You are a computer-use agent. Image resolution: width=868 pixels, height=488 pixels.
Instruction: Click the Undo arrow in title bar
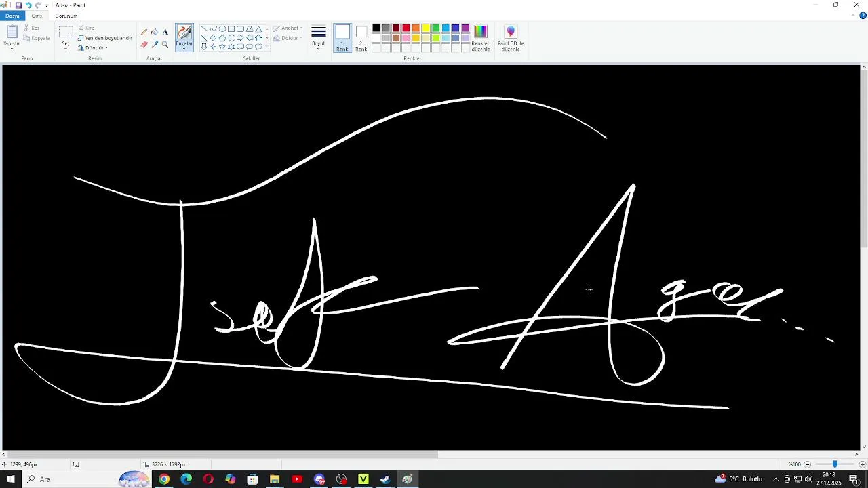point(28,5)
